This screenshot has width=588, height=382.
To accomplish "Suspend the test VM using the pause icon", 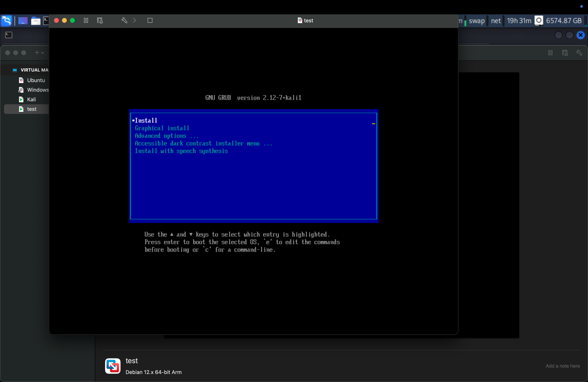I will point(86,21).
